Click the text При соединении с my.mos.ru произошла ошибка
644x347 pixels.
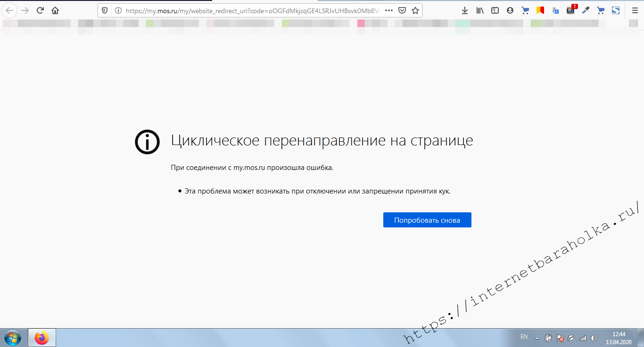(x=252, y=168)
